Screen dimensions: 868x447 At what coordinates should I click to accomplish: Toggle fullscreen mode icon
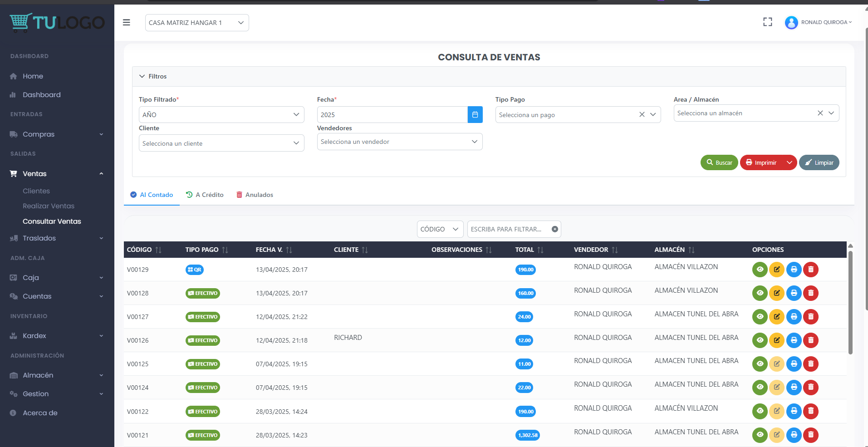[767, 22]
